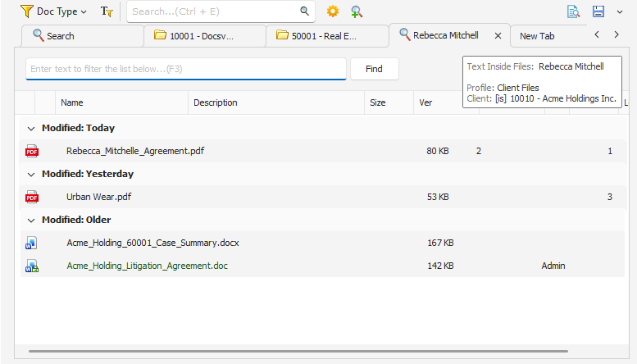The image size is (637, 364).
Task: Select Acme_Holding_60001_Case_Summary.docx file name
Action: pos(152,243)
